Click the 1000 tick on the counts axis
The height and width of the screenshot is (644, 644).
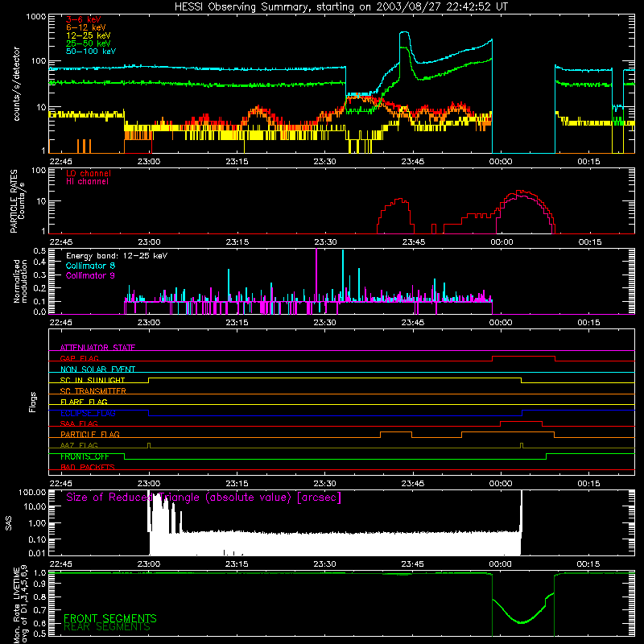coord(35,17)
